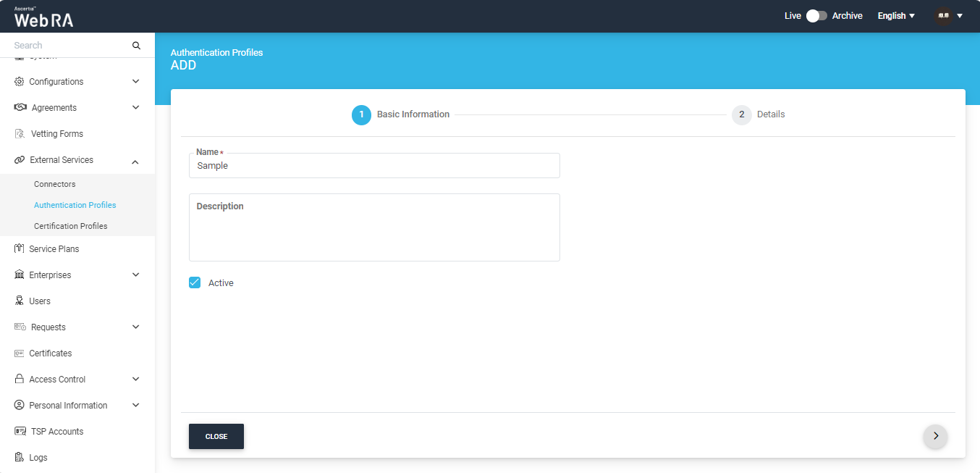Click the Certificates icon
Screen dimensions: 980x473
pos(20,353)
